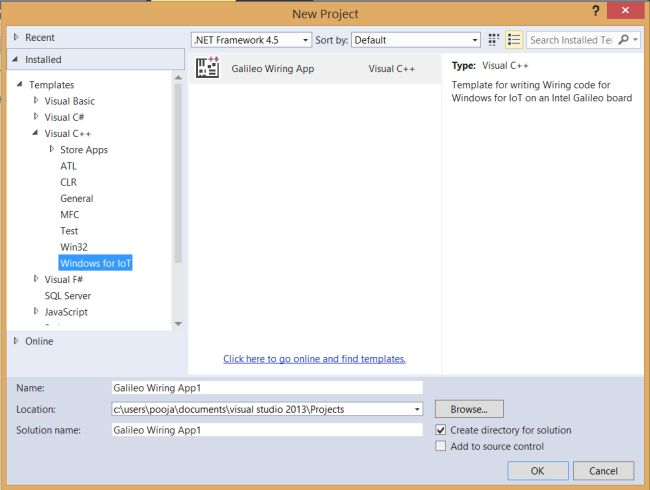The image size is (650, 490).
Task: Open the Location path dropdown arrow
Action: [417, 410]
